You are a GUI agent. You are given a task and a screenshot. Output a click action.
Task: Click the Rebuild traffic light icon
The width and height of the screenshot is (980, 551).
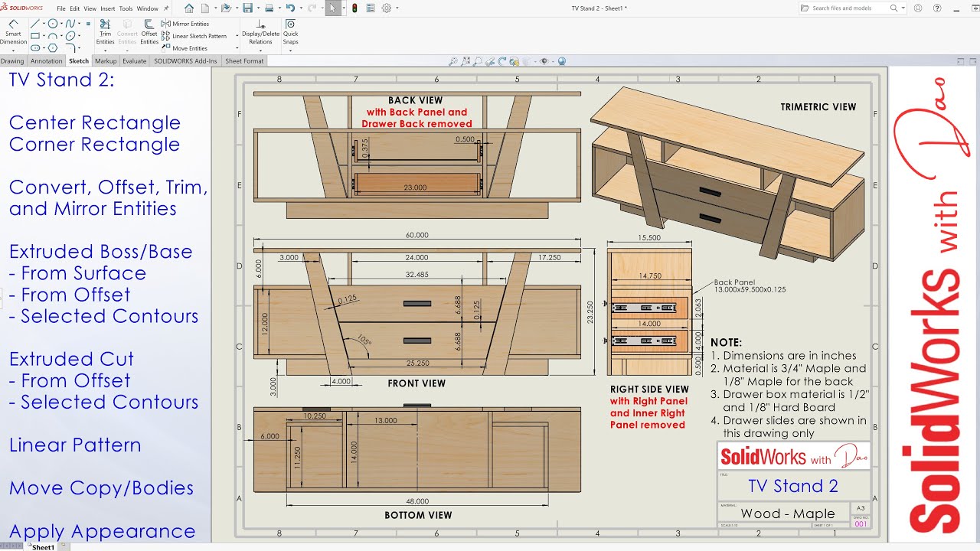point(354,8)
